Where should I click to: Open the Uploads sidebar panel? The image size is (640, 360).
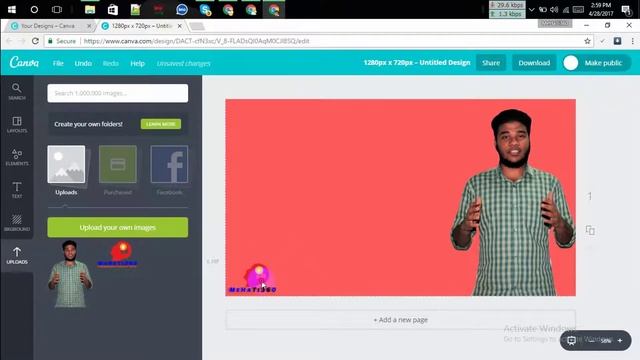[17, 256]
